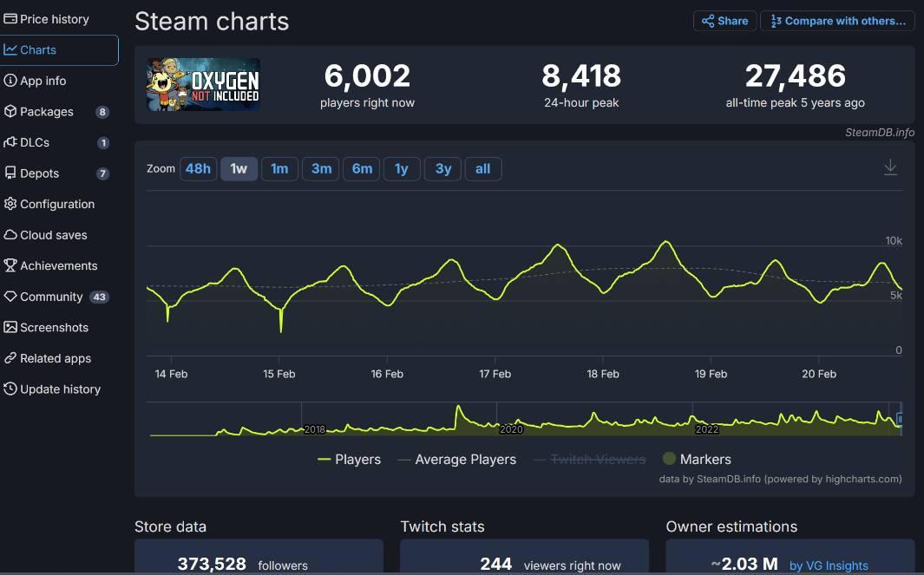Set chart zoom to 1m
924x575 pixels.
[x=279, y=169]
